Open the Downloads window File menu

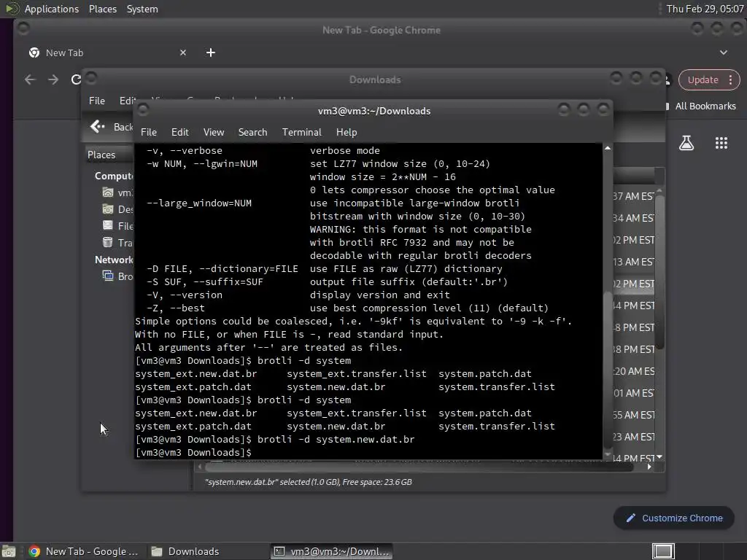[97, 101]
